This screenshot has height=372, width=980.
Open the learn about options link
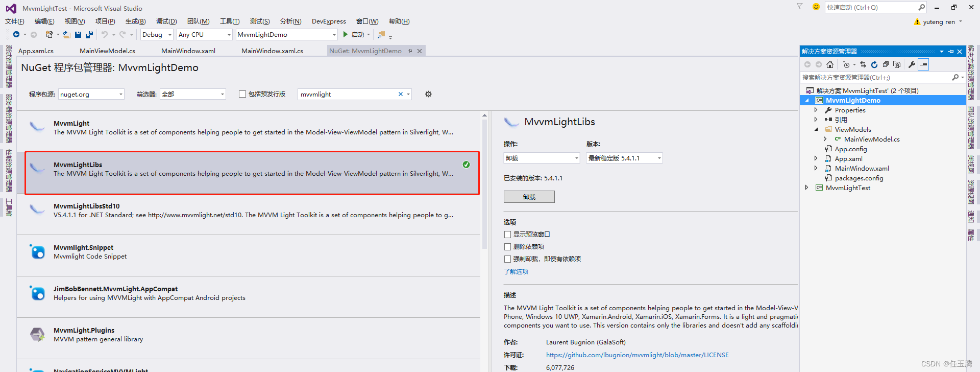[x=516, y=272]
